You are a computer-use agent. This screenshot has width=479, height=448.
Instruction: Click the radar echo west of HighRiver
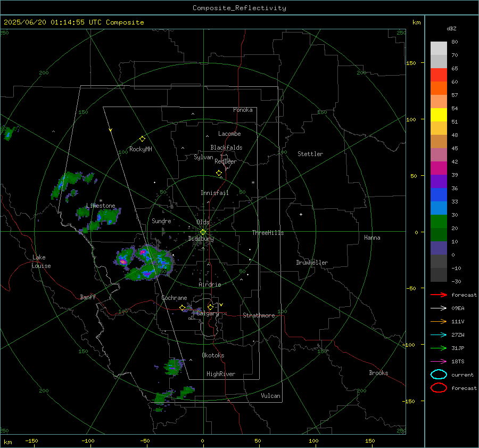174,366
